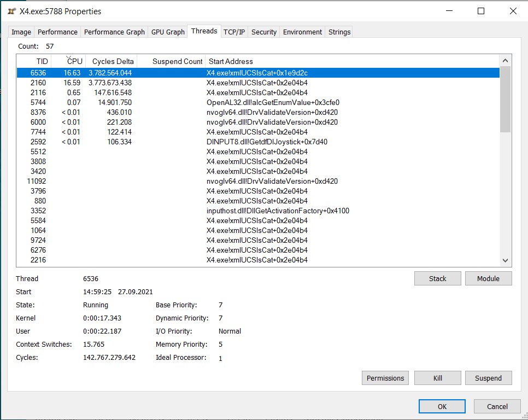The width and height of the screenshot is (528, 420).
Task: Select thread row with TID 3808
Action: click(x=258, y=161)
